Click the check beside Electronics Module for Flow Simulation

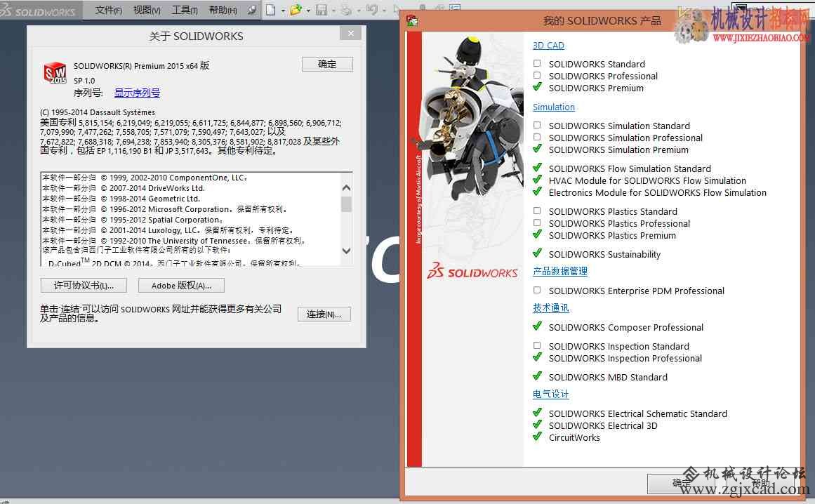pyautogui.click(x=538, y=191)
